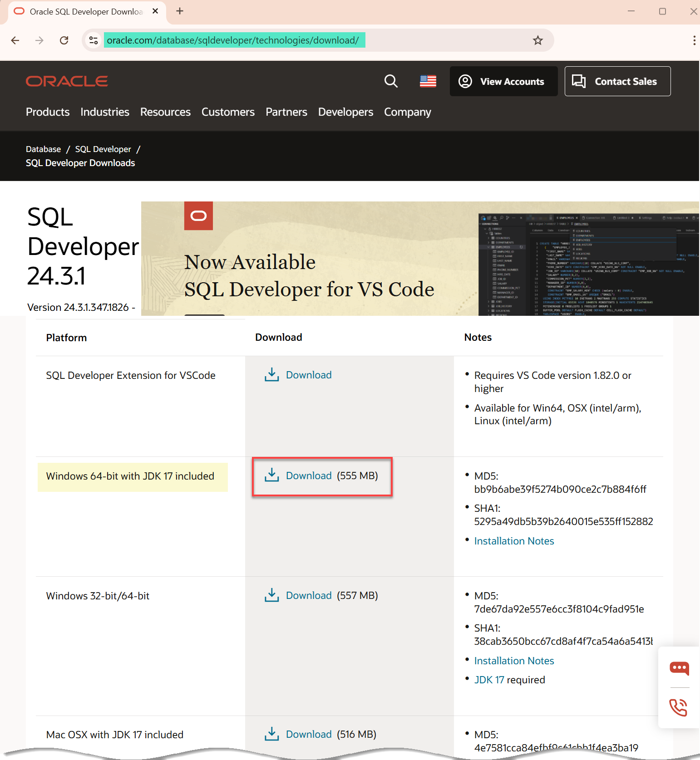Screen dimensions: 700x760
Task: Download Windows 64-bit with JDK 17 (555 MB)
Action: 309,476
